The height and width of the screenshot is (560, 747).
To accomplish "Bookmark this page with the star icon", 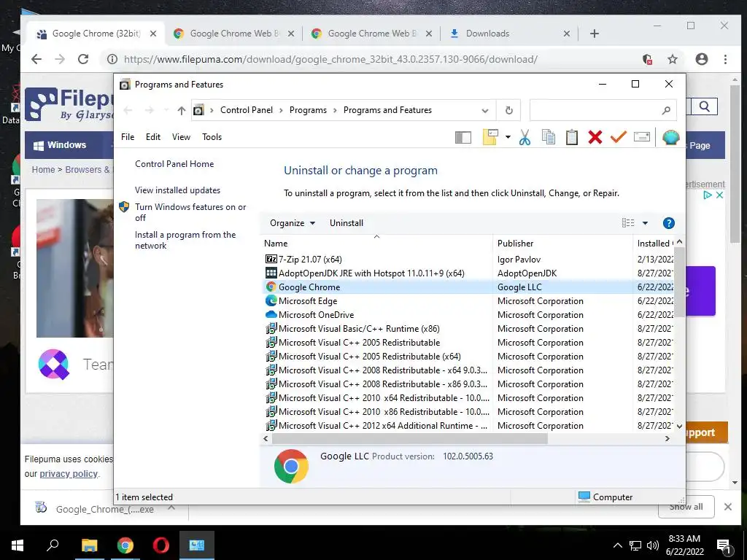I will click(x=672, y=59).
